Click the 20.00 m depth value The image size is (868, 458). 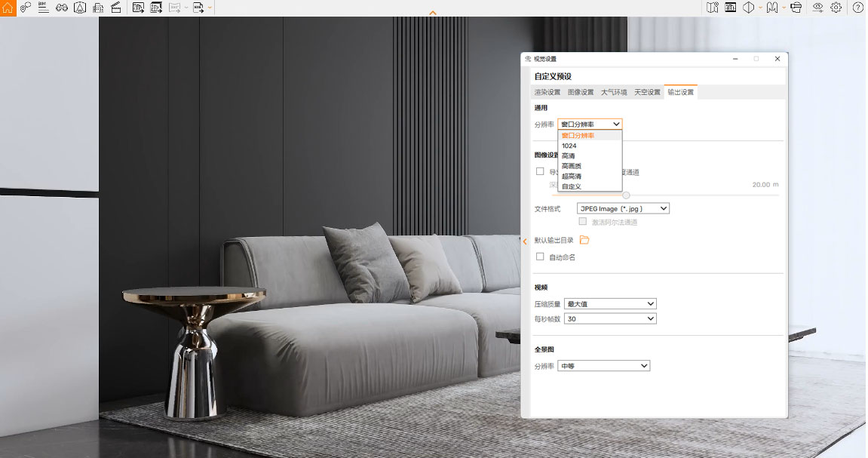(x=765, y=184)
